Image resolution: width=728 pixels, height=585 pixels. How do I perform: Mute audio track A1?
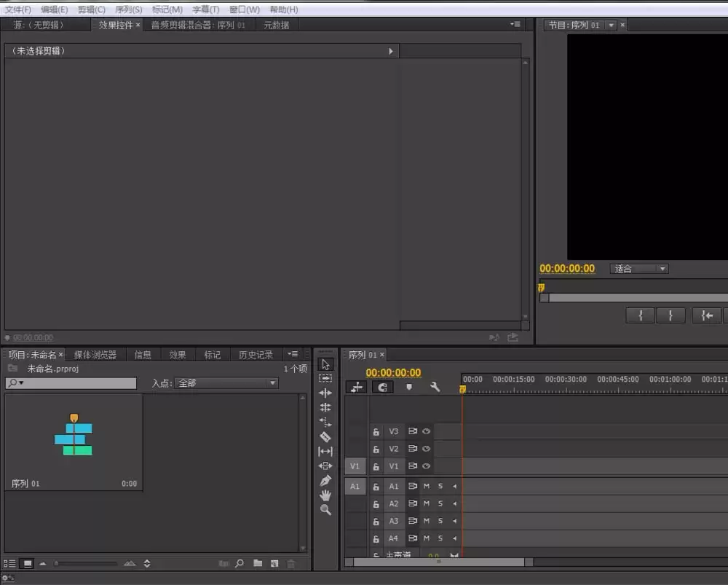pos(427,486)
